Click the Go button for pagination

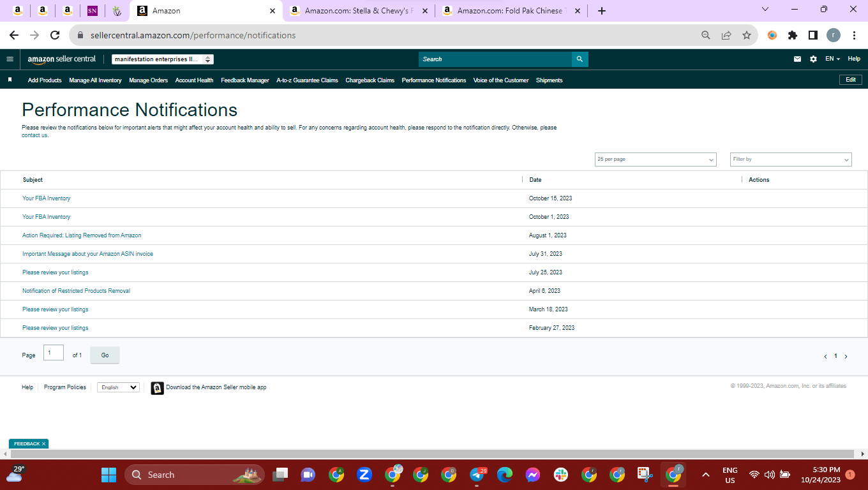click(105, 355)
